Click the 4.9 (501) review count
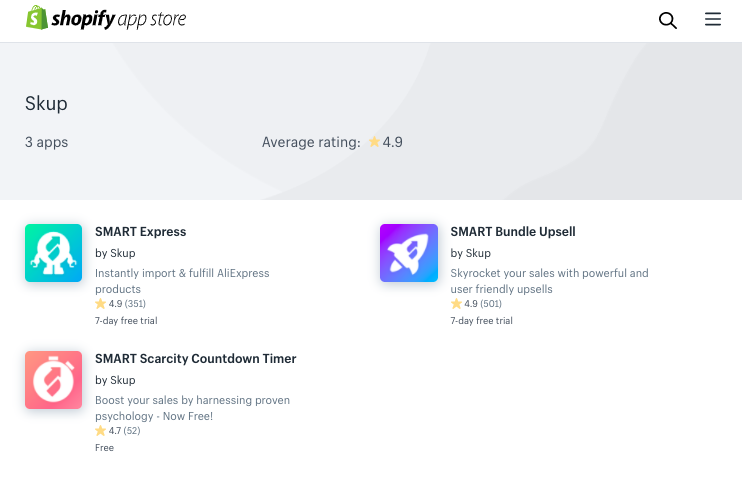Viewport: 742px width, 500px height. tap(483, 304)
